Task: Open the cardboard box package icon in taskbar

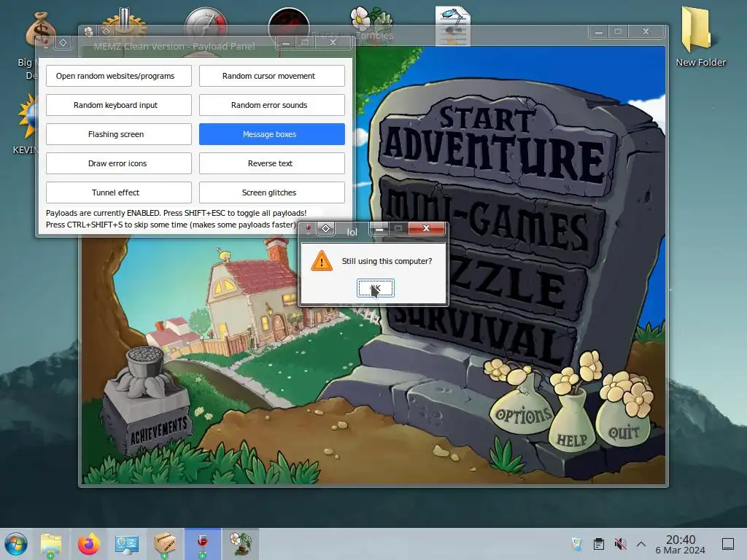Action: pyautogui.click(x=165, y=544)
